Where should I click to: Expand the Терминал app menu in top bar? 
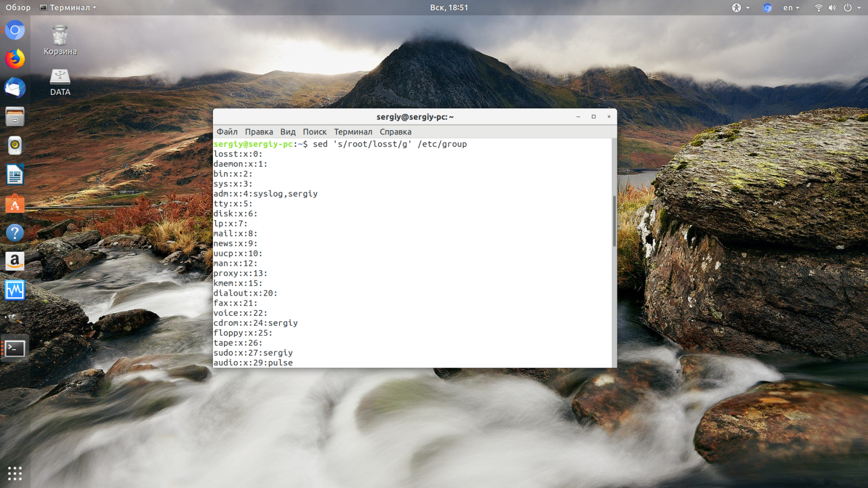tap(68, 8)
